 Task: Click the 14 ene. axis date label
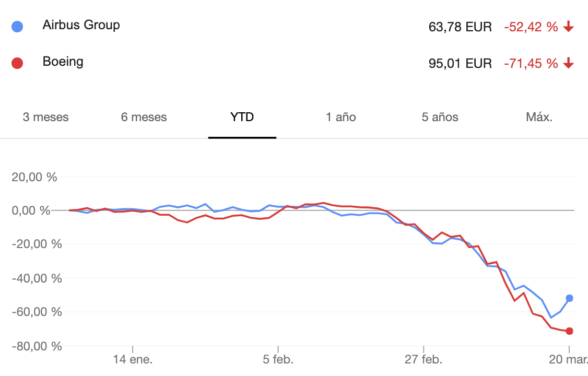click(133, 359)
